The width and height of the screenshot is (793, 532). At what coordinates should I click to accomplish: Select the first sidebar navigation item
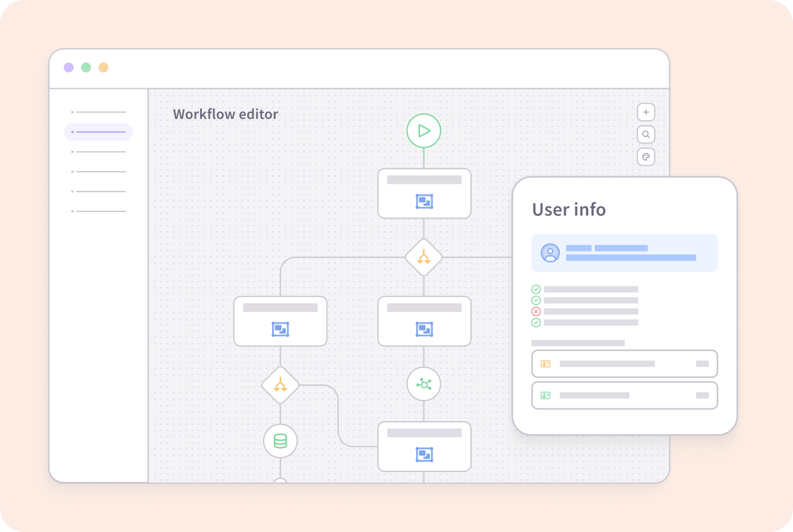99,112
